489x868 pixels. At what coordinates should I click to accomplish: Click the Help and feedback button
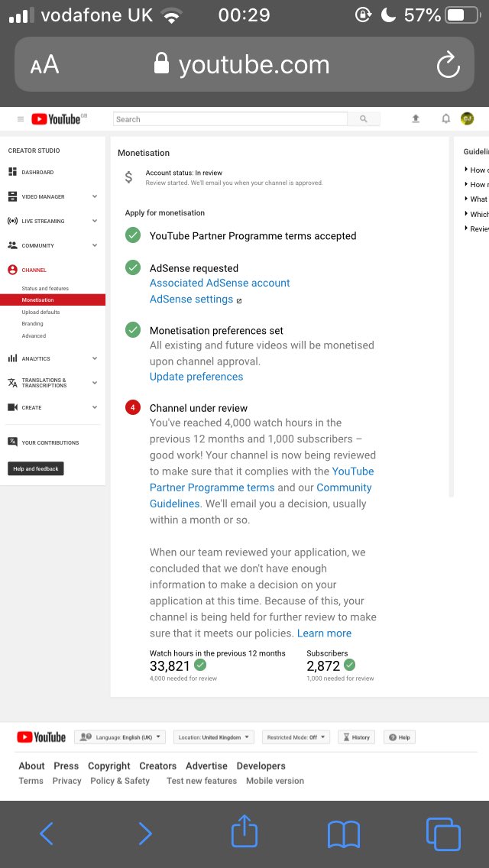click(x=36, y=469)
